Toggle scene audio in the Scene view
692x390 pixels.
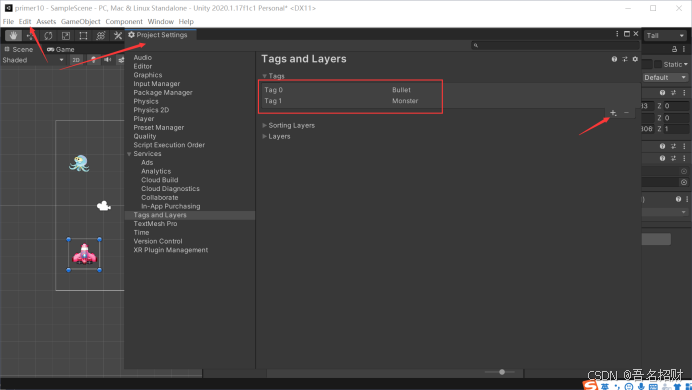coord(108,60)
